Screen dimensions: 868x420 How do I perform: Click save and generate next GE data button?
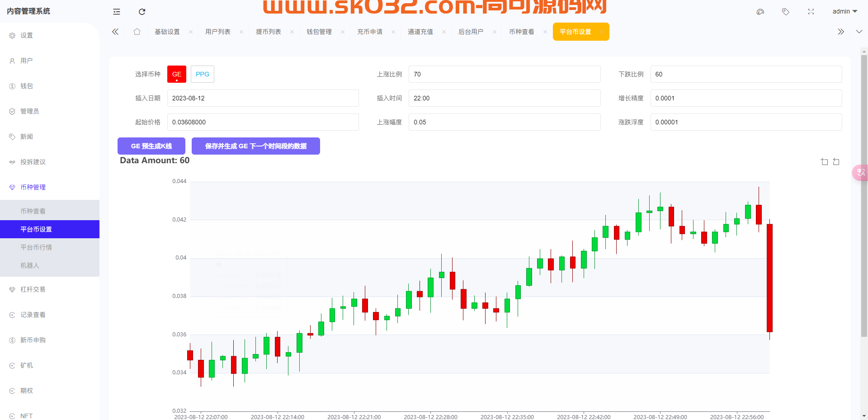point(256,146)
